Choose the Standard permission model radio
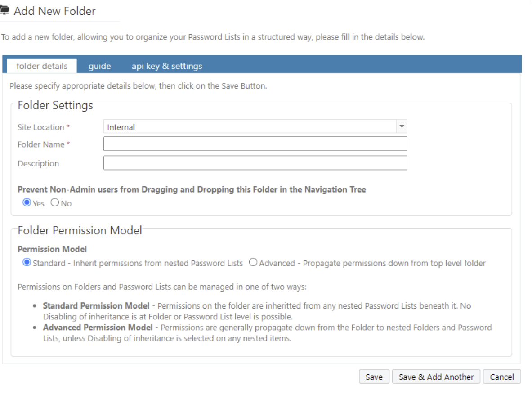532x395 pixels. pos(27,263)
